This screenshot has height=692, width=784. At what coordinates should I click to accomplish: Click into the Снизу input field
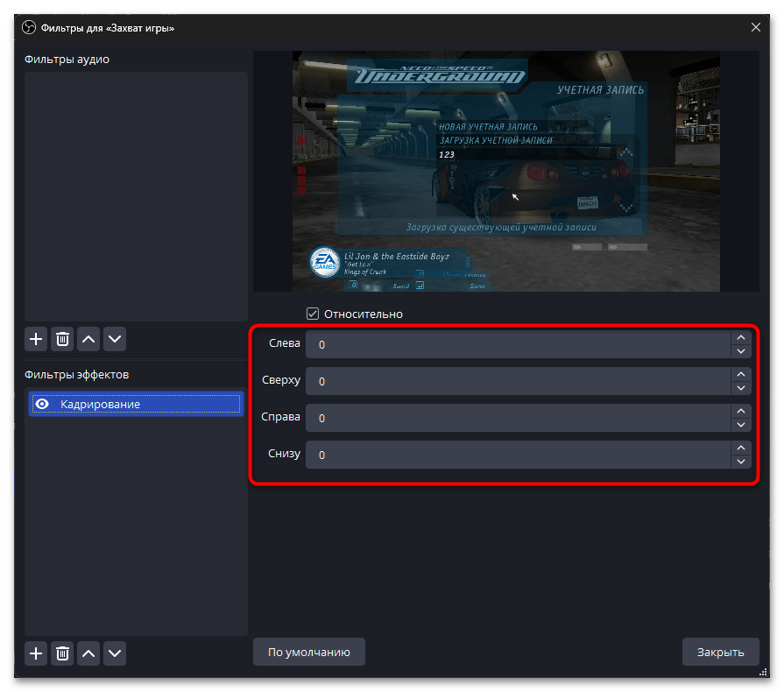[x=518, y=455]
